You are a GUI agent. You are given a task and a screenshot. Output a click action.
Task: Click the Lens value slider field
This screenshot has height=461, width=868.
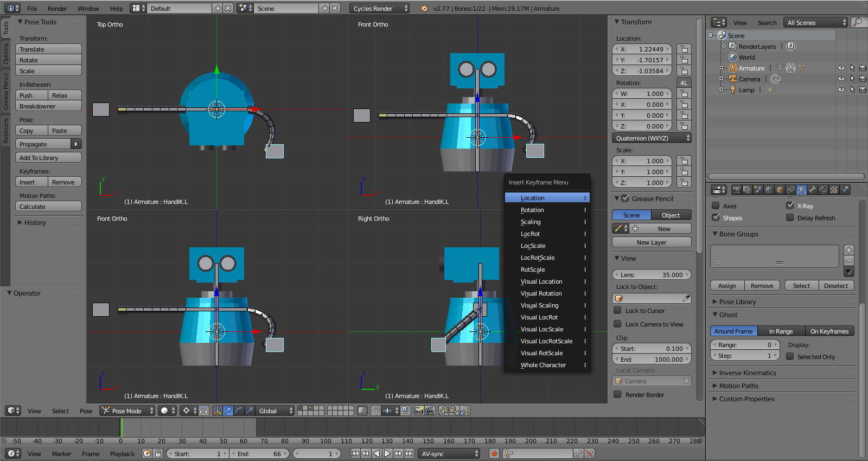652,275
